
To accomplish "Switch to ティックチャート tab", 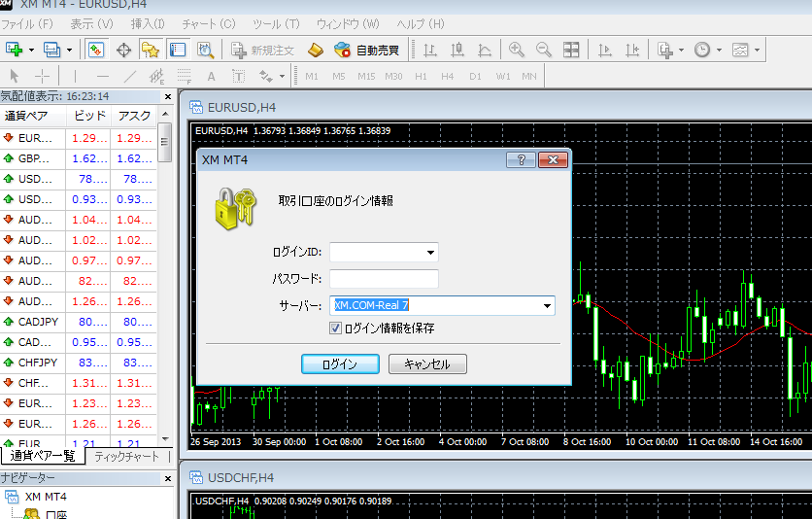I will tap(126, 457).
